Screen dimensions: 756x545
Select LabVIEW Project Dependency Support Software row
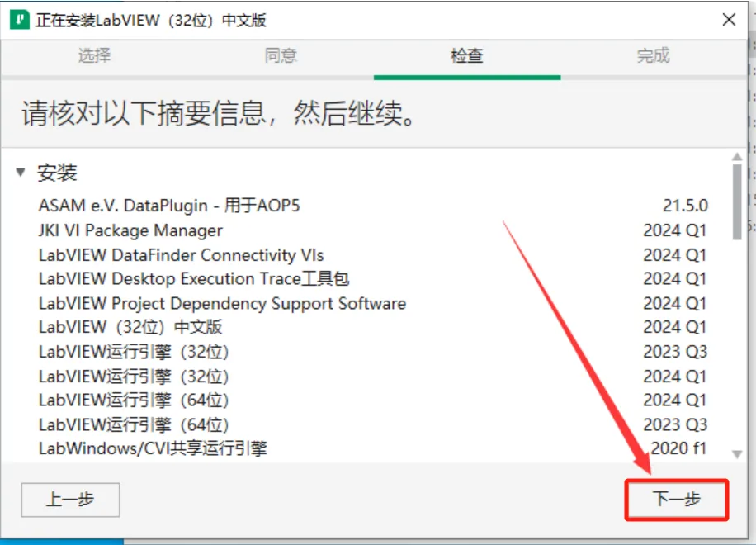(372, 303)
